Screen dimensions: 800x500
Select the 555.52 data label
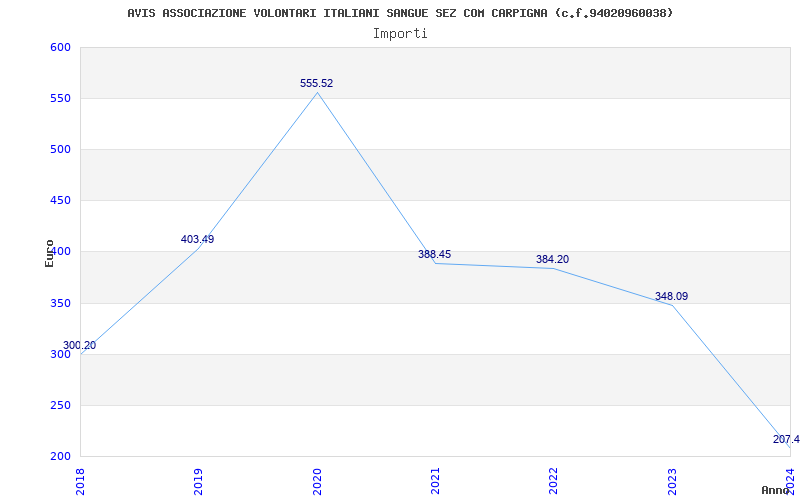tap(316, 83)
